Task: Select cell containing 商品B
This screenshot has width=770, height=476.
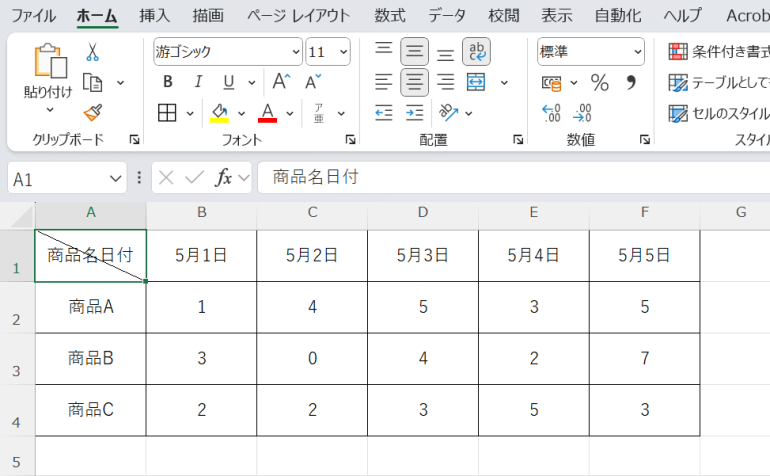Action: (x=91, y=358)
